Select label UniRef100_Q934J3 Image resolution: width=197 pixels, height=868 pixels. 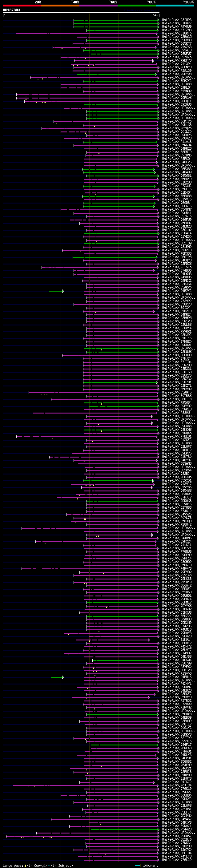tap(177, 50)
